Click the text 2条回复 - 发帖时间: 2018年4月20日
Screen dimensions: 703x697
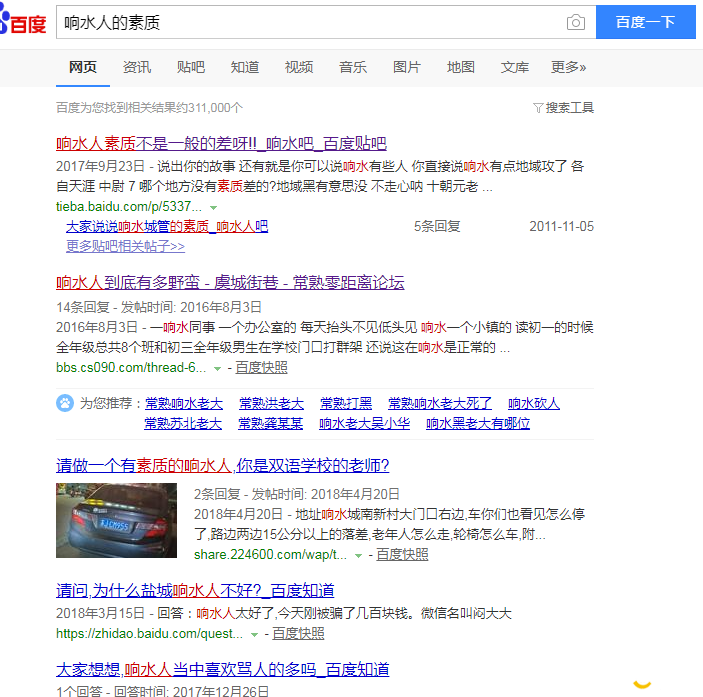296,494
